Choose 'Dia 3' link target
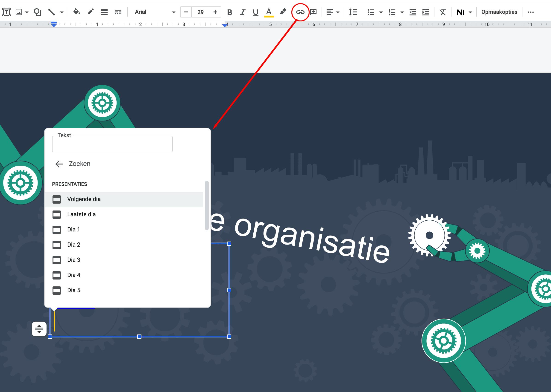Image resolution: width=551 pixels, height=392 pixels. click(73, 260)
